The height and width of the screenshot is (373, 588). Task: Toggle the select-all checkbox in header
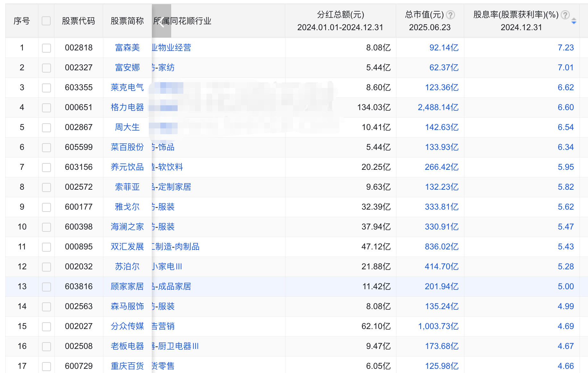pyautogui.click(x=46, y=21)
